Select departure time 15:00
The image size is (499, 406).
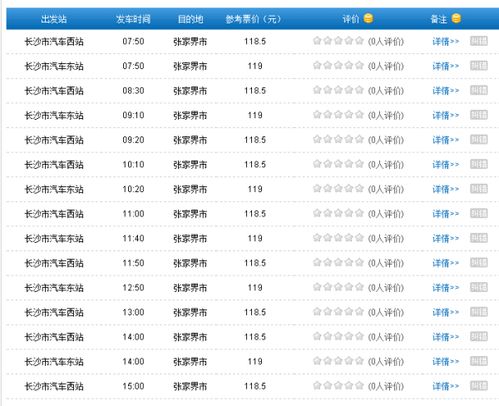(x=133, y=386)
